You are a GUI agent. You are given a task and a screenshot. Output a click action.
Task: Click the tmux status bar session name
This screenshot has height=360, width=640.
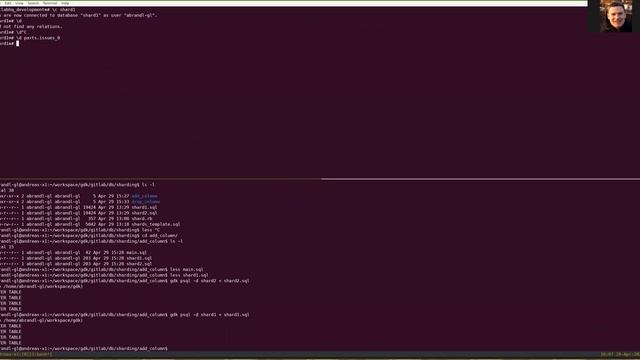(x=26, y=354)
